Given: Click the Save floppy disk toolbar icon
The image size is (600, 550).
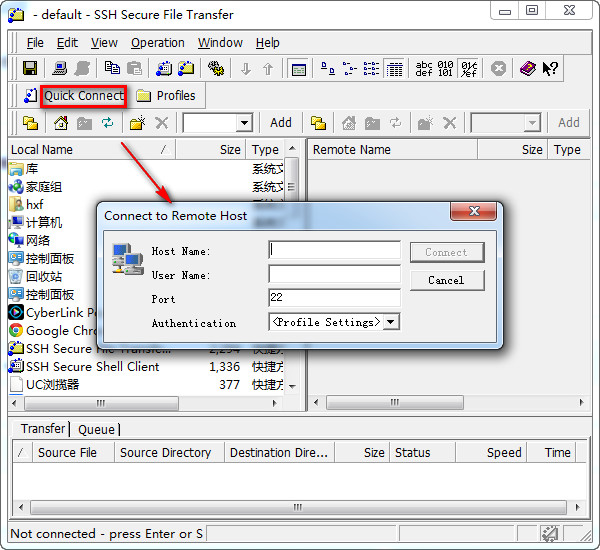Looking at the screenshot, I should 30,69.
